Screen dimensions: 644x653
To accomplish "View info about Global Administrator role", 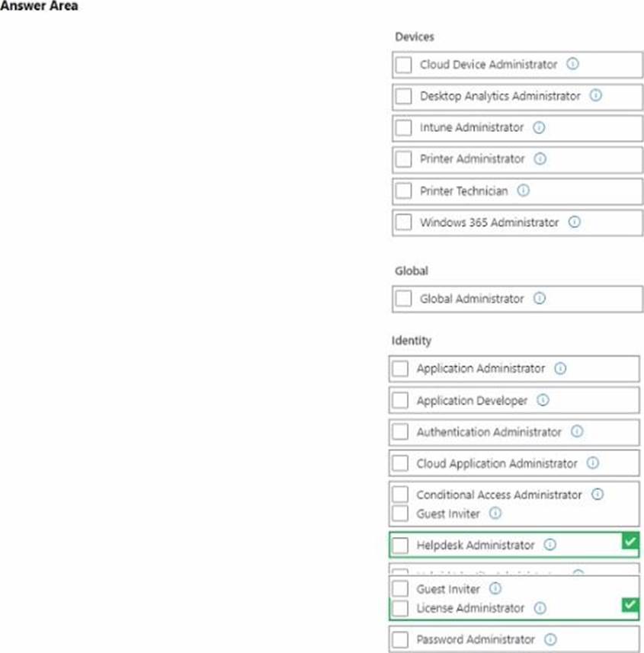I will (540, 299).
